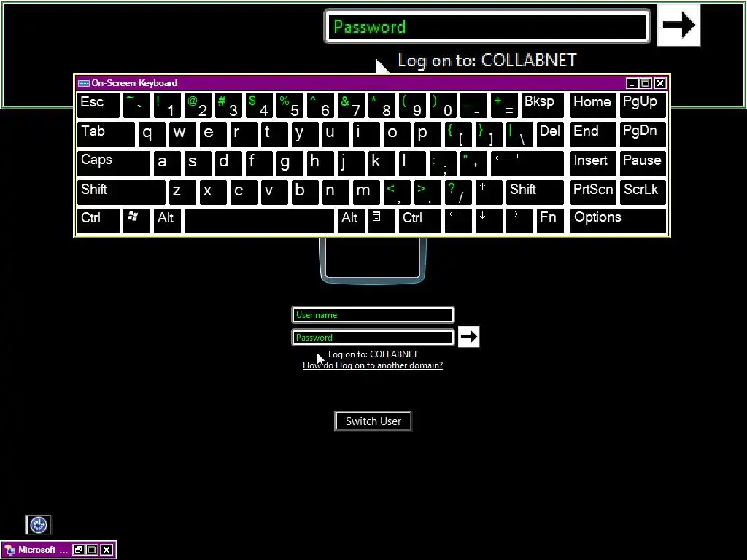Toggle the left Shift key
The height and width of the screenshot is (560, 747).
121,192
